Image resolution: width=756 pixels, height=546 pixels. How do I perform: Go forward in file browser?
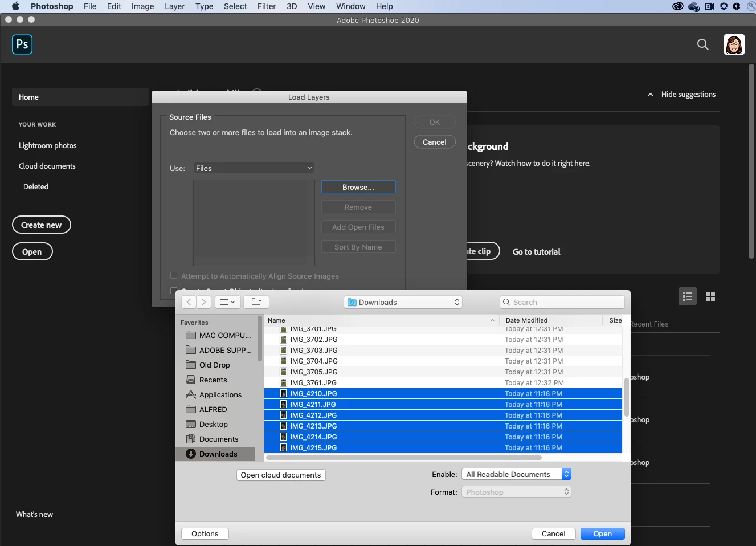[x=204, y=302]
